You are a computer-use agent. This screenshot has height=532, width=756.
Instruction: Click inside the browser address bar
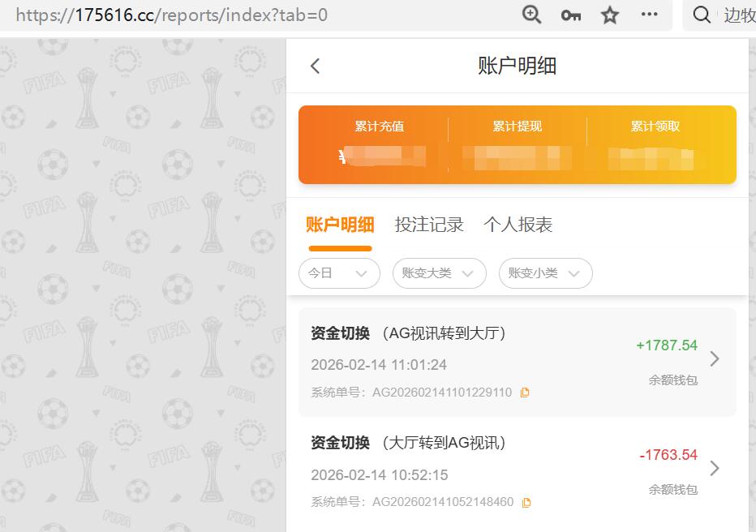(243, 14)
